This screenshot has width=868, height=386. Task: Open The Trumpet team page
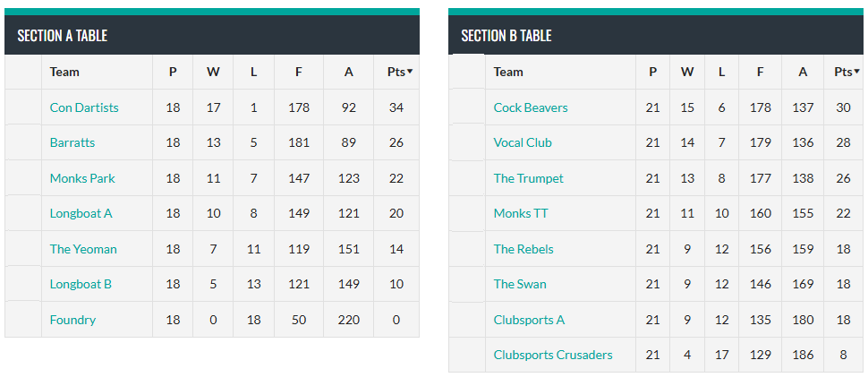pyautogui.click(x=529, y=178)
